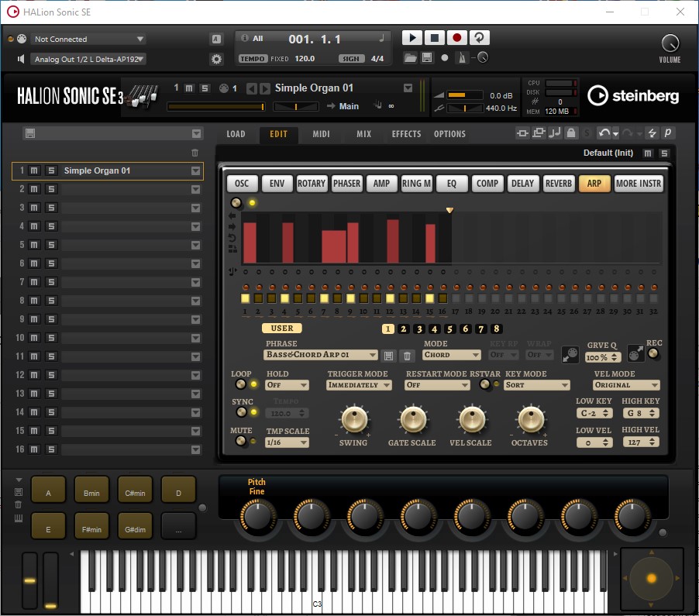
Task: Switch to the MIX tab
Action: [363, 134]
